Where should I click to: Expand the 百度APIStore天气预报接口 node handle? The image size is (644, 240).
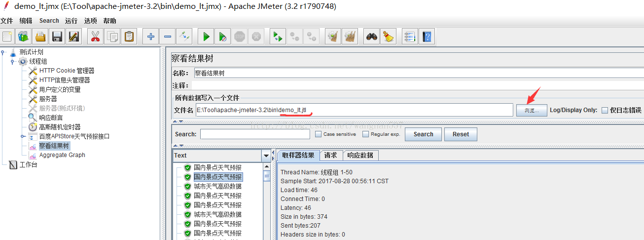pyautogui.click(x=22, y=136)
